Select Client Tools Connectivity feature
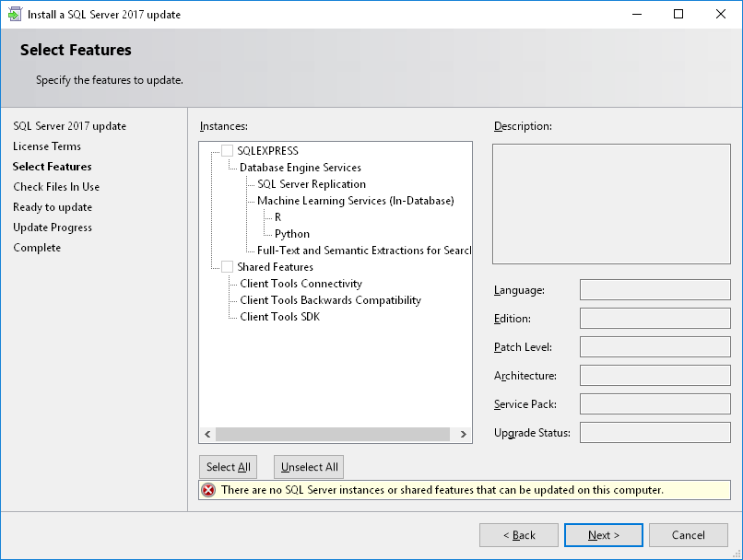743x560 pixels. (301, 284)
